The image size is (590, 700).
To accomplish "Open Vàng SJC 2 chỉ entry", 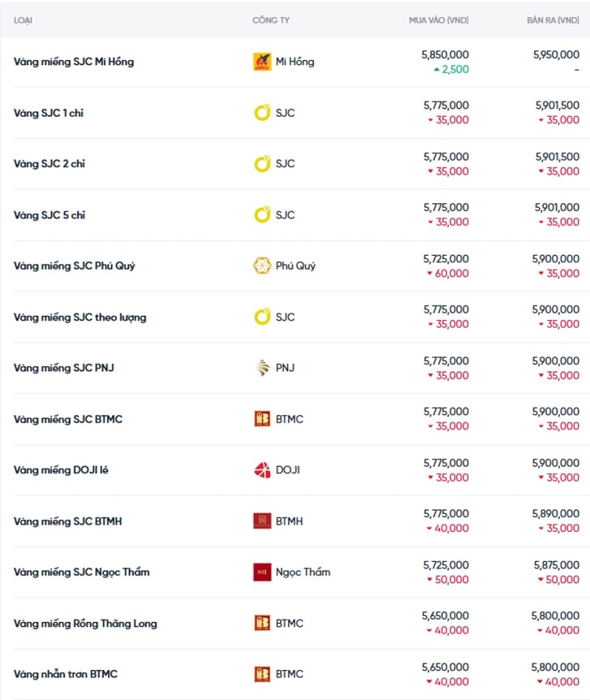I will 49,164.
